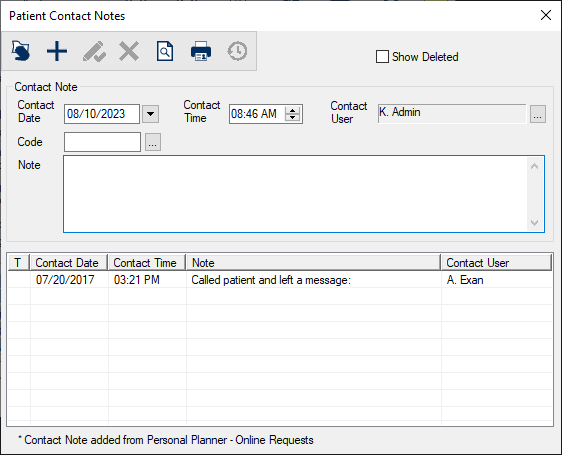Image resolution: width=562 pixels, height=455 pixels.
Task: Decrease Contact Time with down spinner arrow
Action: coord(292,118)
